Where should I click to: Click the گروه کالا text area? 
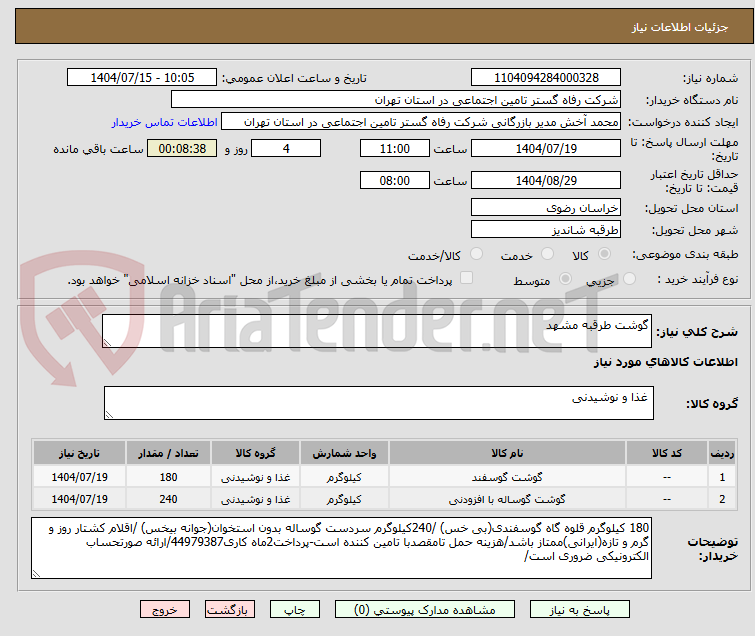379,403
